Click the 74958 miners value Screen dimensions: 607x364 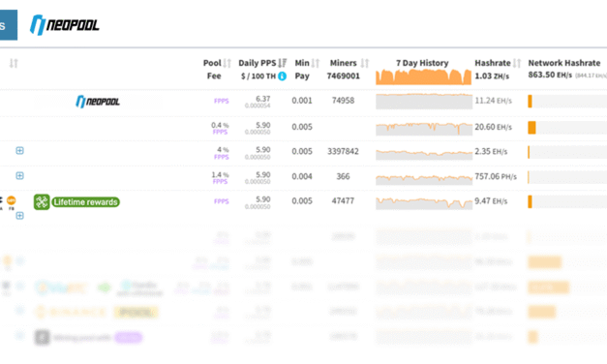343,101
